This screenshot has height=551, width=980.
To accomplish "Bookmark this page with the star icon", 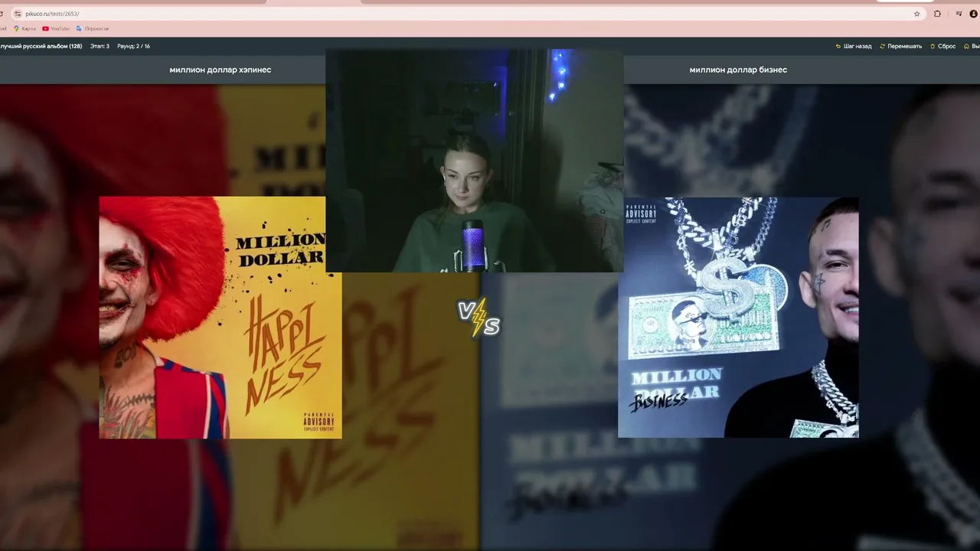I will pyautogui.click(x=916, y=14).
